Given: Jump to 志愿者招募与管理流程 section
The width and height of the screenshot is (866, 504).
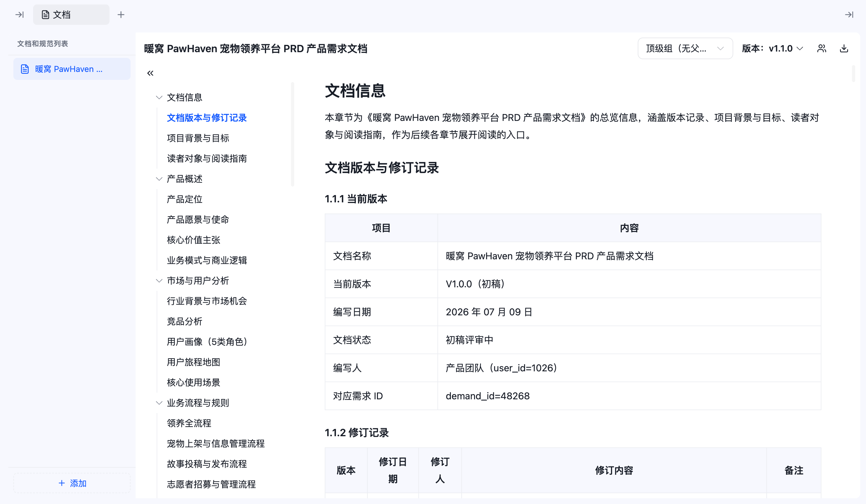Looking at the screenshot, I should [x=211, y=484].
